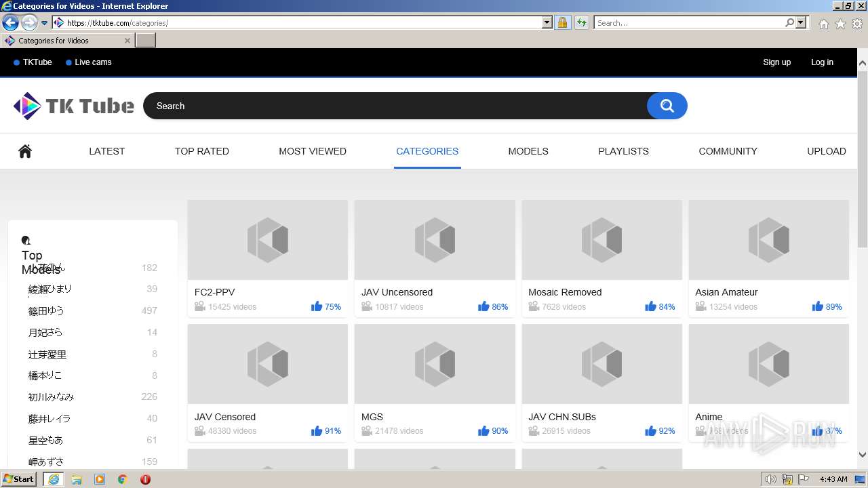
Task: Click the Sign up link
Action: 776,62
